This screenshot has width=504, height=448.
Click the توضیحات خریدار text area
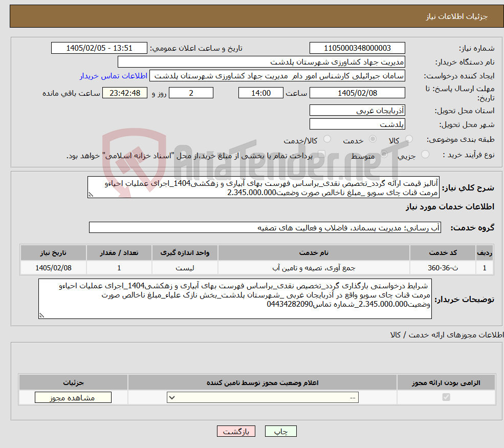tap(235, 299)
